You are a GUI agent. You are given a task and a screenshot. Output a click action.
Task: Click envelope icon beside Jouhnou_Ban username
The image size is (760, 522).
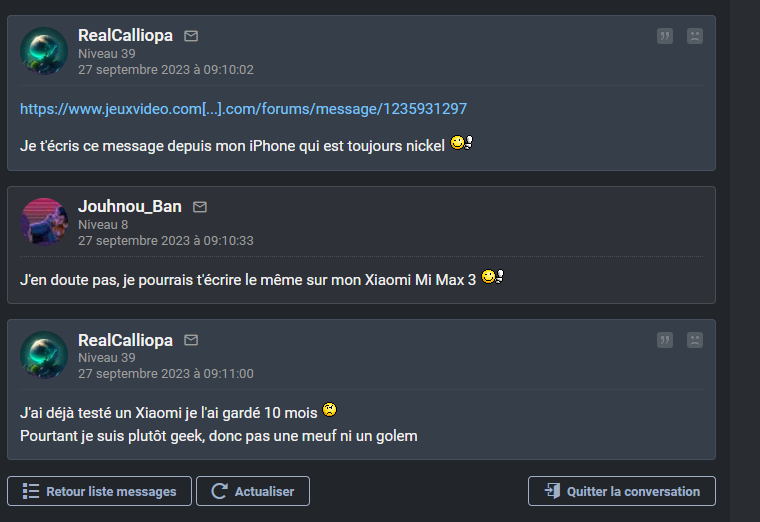tap(200, 207)
